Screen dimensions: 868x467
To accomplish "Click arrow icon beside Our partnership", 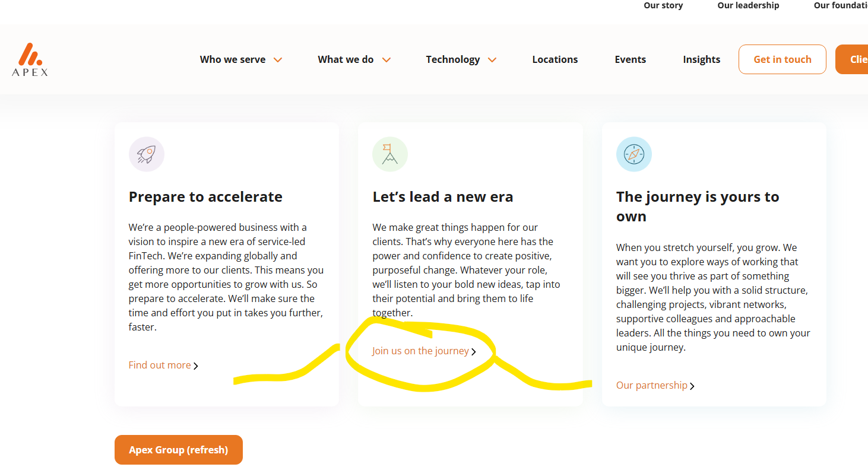I will click(692, 386).
